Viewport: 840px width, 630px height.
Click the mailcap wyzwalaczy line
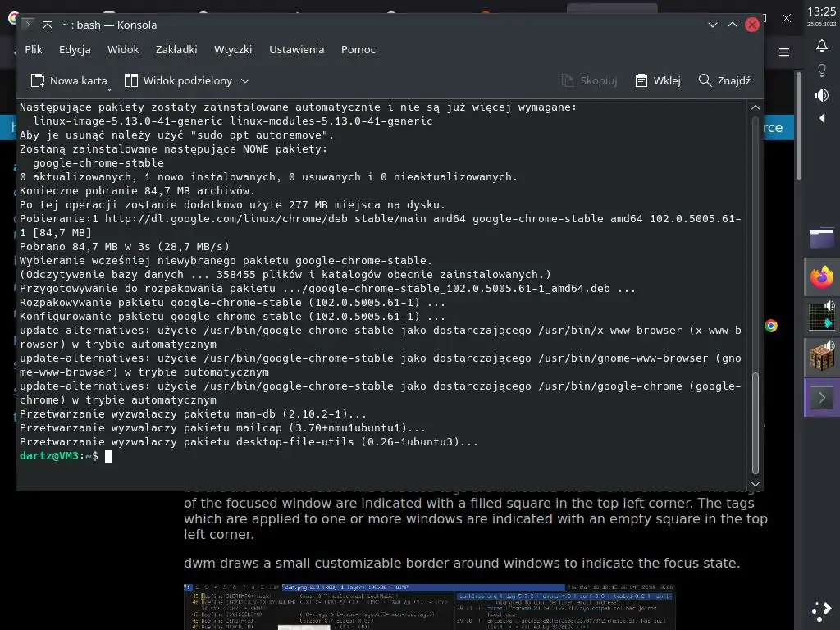click(x=222, y=428)
